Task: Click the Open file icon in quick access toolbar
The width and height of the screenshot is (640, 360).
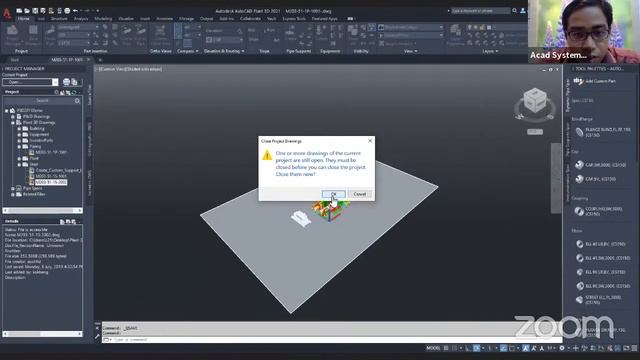Action: (x=27, y=11)
